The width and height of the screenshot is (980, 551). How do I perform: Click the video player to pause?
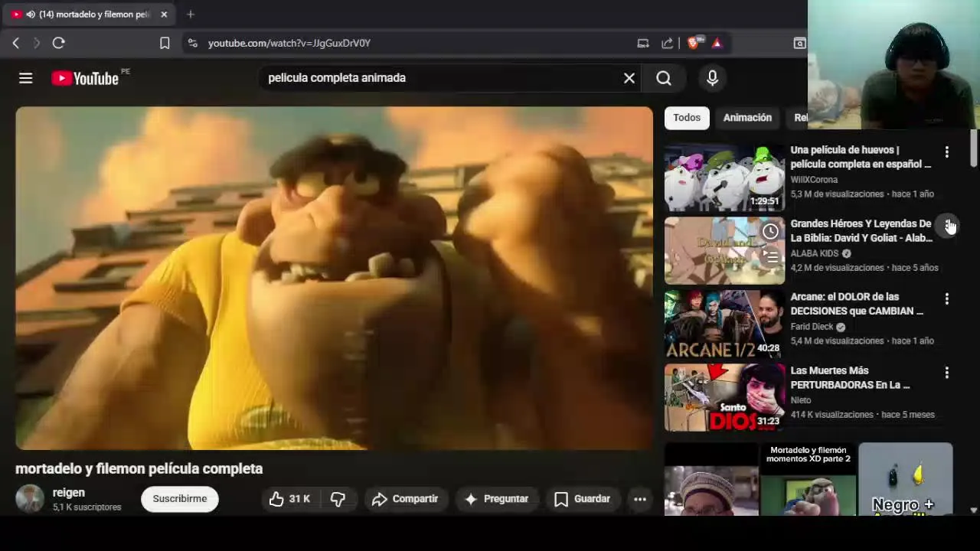(335, 278)
